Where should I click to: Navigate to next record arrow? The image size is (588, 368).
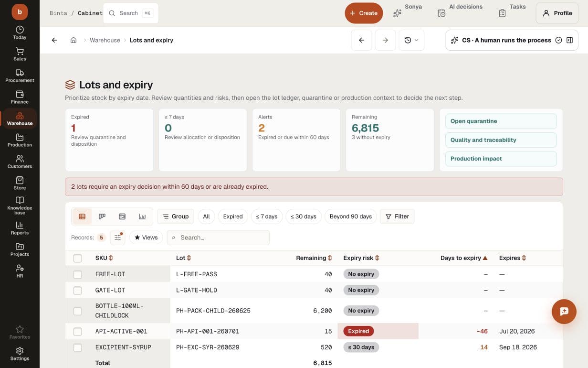tap(385, 40)
